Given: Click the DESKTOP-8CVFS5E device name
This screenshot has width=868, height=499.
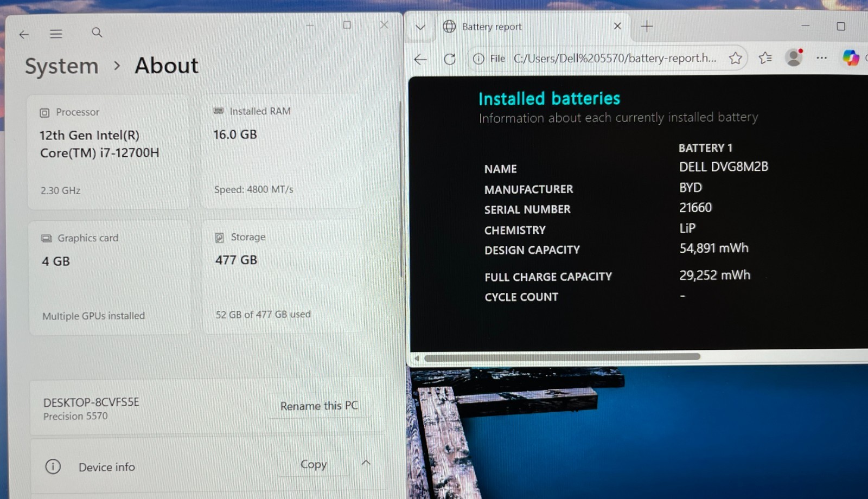Looking at the screenshot, I should (91, 402).
